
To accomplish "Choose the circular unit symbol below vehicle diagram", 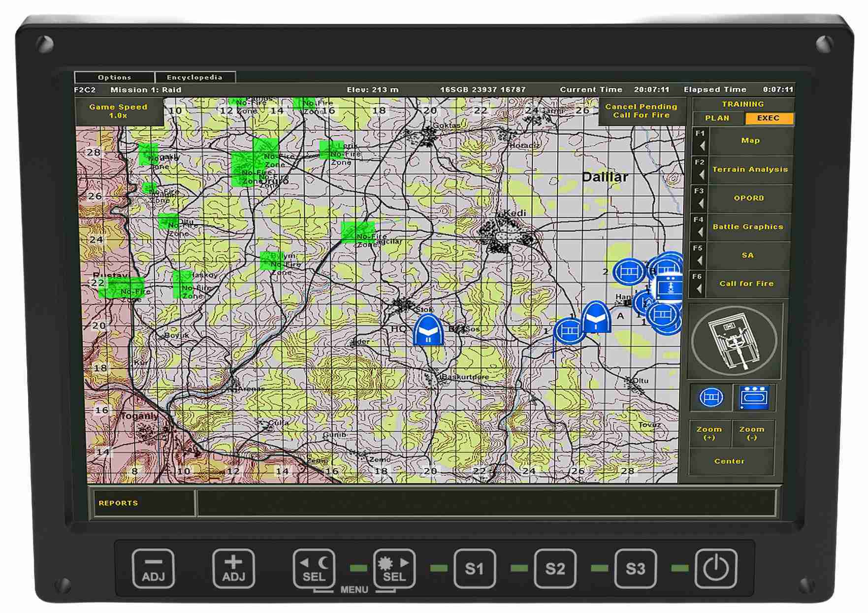I will point(711,397).
